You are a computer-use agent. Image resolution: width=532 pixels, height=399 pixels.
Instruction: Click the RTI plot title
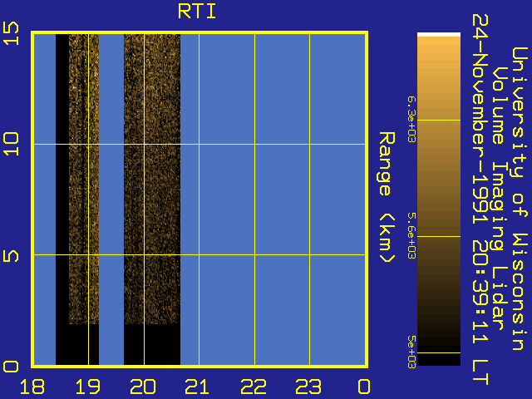click(x=197, y=11)
